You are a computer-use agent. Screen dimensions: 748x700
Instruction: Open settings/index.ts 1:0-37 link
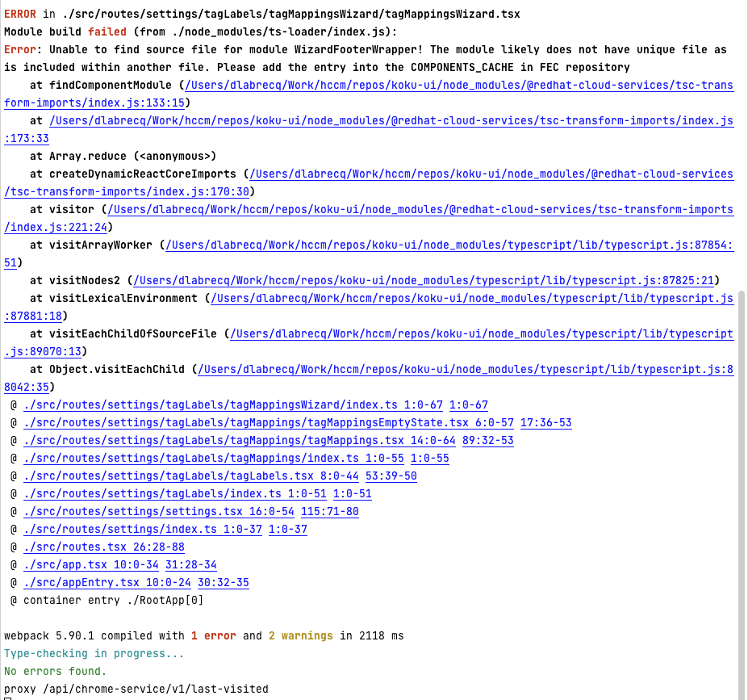pyautogui.click(x=143, y=529)
